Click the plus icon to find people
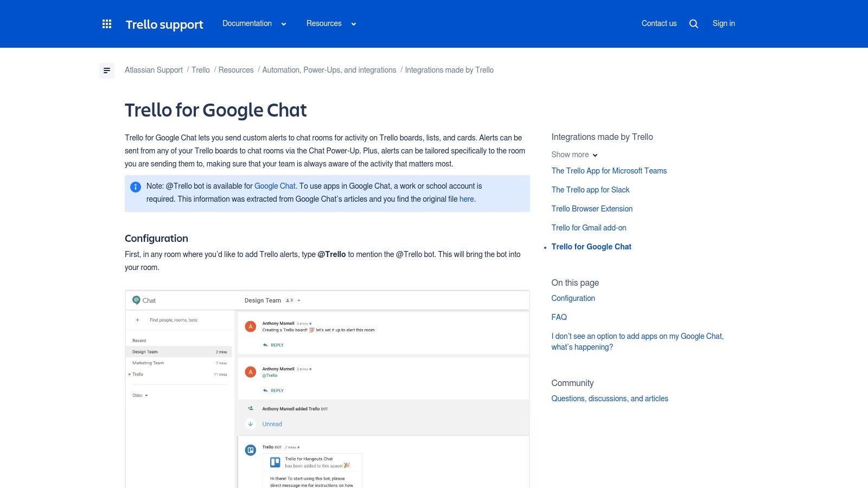This screenshot has height=488, width=868. pyautogui.click(x=138, y=320)
